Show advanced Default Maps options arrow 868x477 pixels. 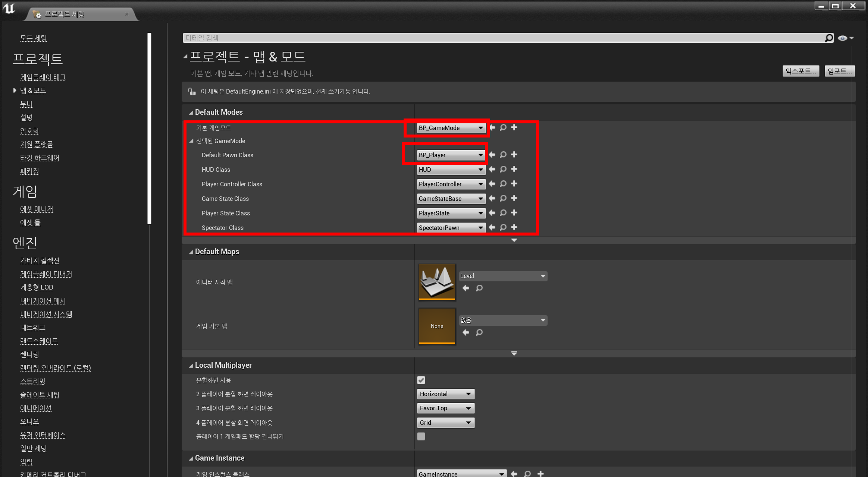point(514,353)
